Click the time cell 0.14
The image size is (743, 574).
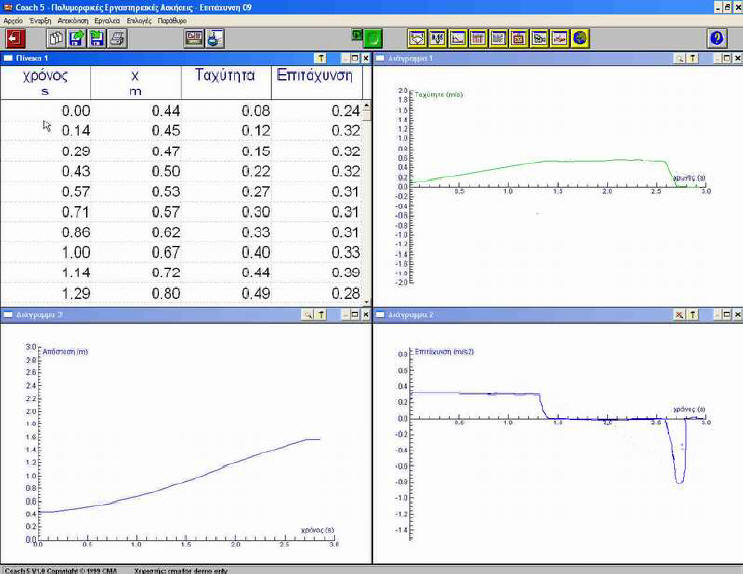(76, 130)
